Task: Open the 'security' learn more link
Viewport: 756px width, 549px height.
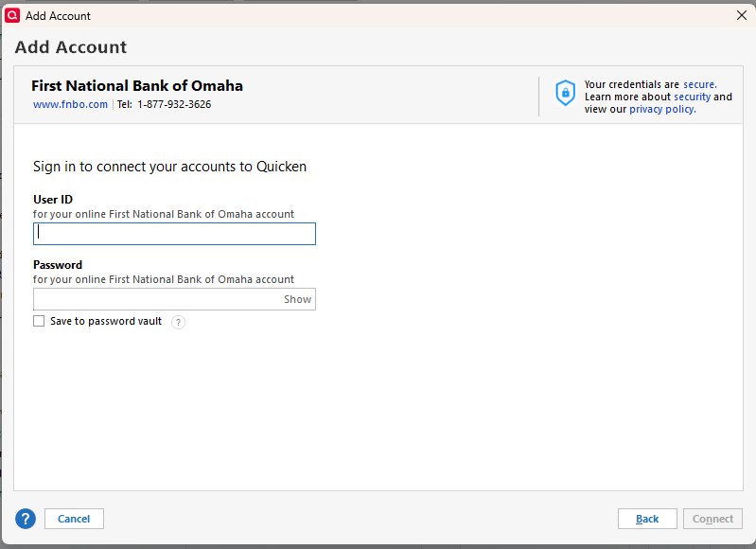Action: (x=692, y=97)
